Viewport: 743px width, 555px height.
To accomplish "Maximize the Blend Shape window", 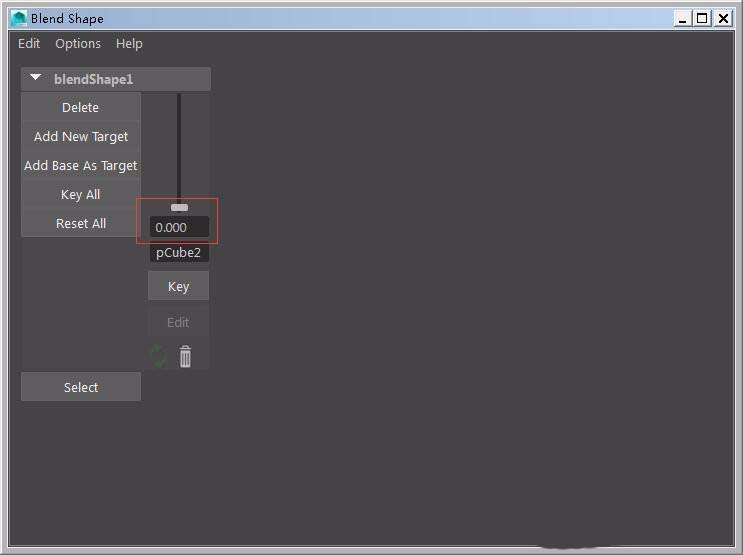I will (702, 18).
